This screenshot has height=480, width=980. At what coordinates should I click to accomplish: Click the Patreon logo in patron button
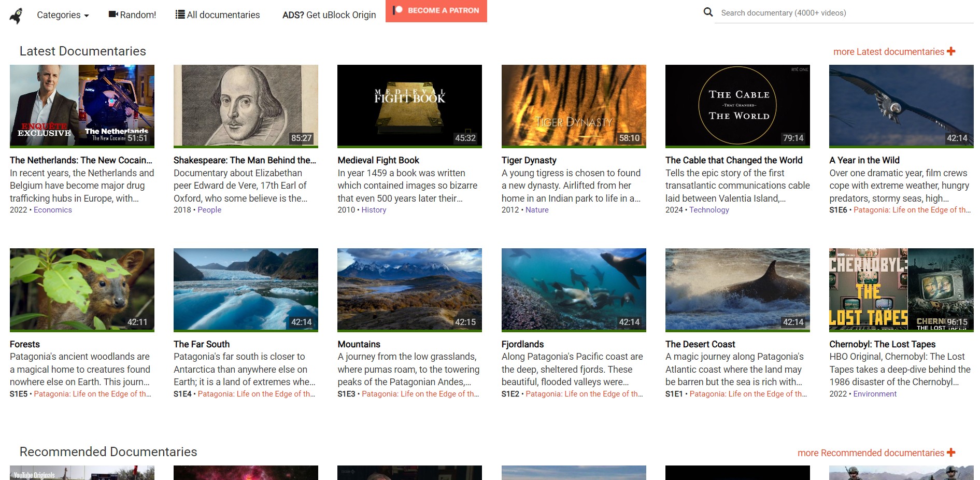click(x=397, y=10)
